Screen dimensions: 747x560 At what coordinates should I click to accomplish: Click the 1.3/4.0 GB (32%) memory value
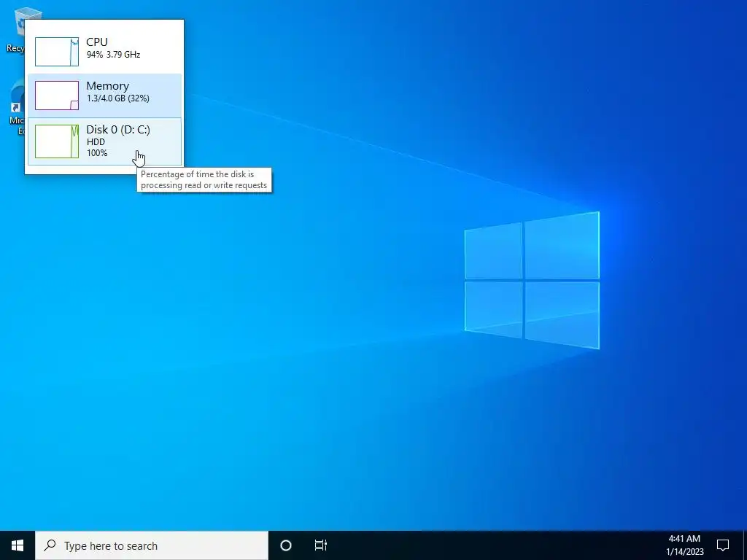pos(117,98)
